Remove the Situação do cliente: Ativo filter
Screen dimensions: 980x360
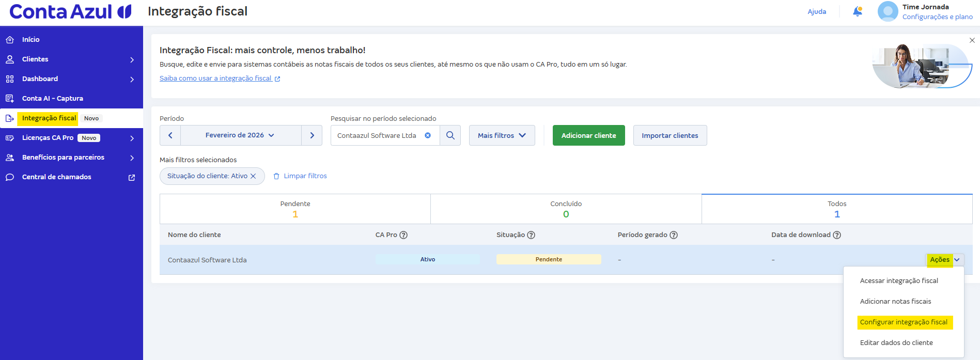click(x=253, y=176)
